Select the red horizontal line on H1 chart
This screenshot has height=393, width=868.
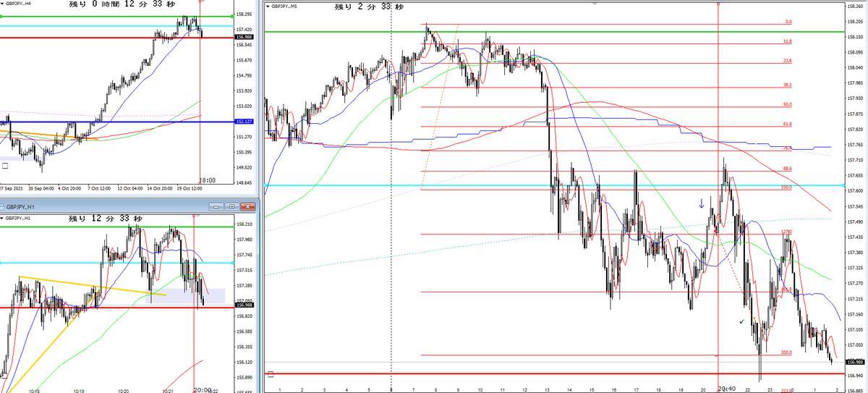click(x=116, y=308)
